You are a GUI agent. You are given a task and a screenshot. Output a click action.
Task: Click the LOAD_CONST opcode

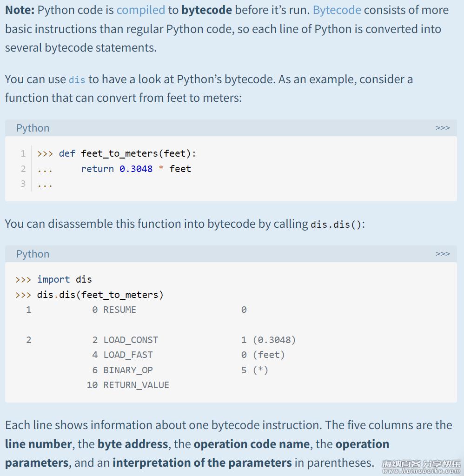pyautogui.click(x=131, y=340)
